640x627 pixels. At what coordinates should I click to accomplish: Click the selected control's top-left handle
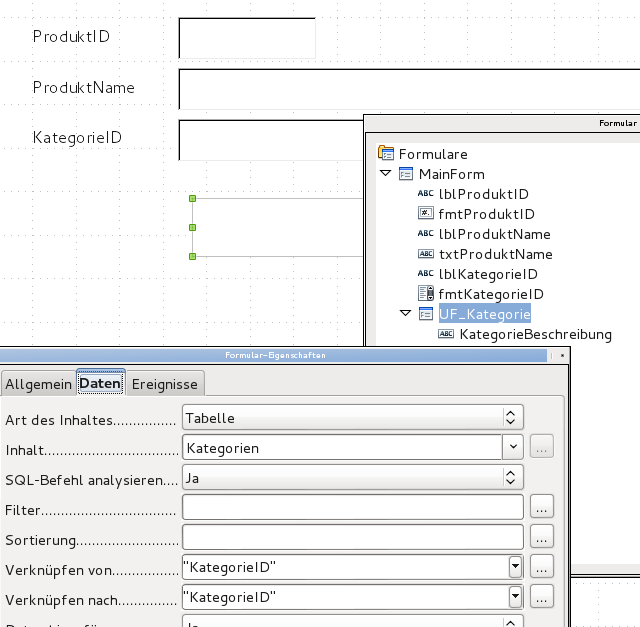(193, 198)
